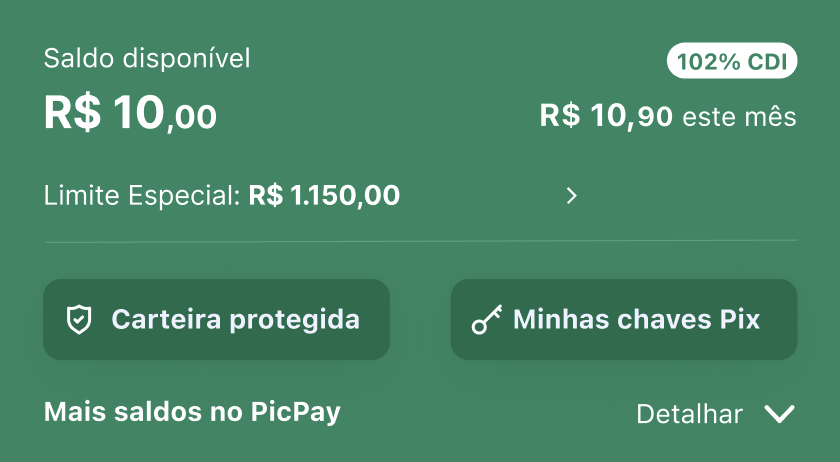This screenshot has height=462, width=840.
Task: Open the Carteira protegida button
Action: pos(216,320)
